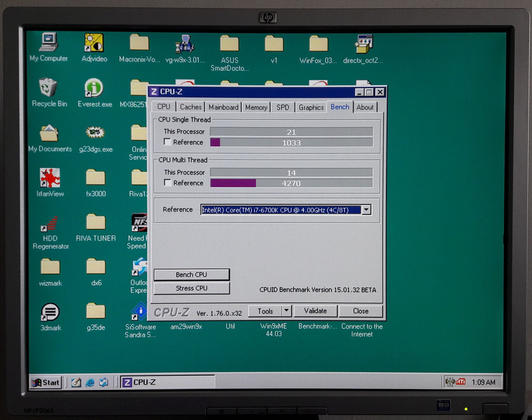Minimize the CPU-Z window

(359, 92)
